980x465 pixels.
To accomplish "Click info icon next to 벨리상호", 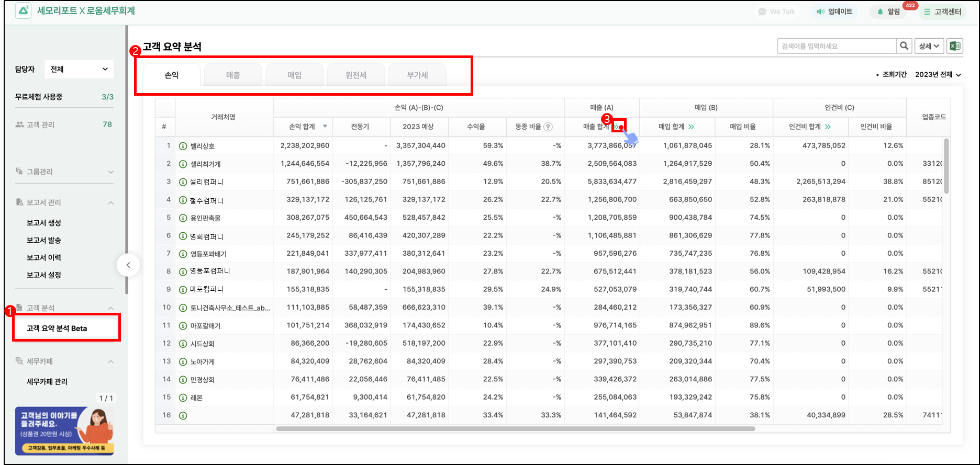I will coord(183,146).
